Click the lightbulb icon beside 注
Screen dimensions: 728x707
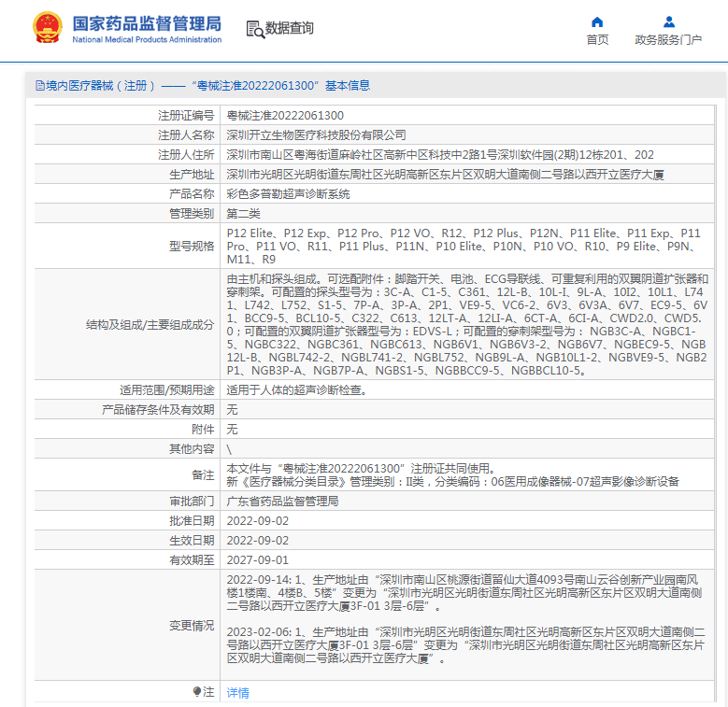point(196,692)
